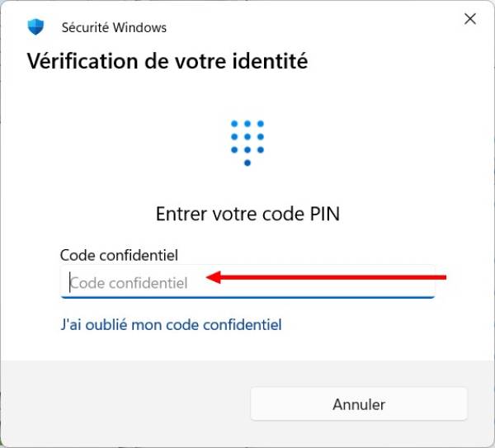The width and height of the screenshot is (495, 448).
Task: Click the top-right dot of keypad icon
Action: (x=260, y=124)
